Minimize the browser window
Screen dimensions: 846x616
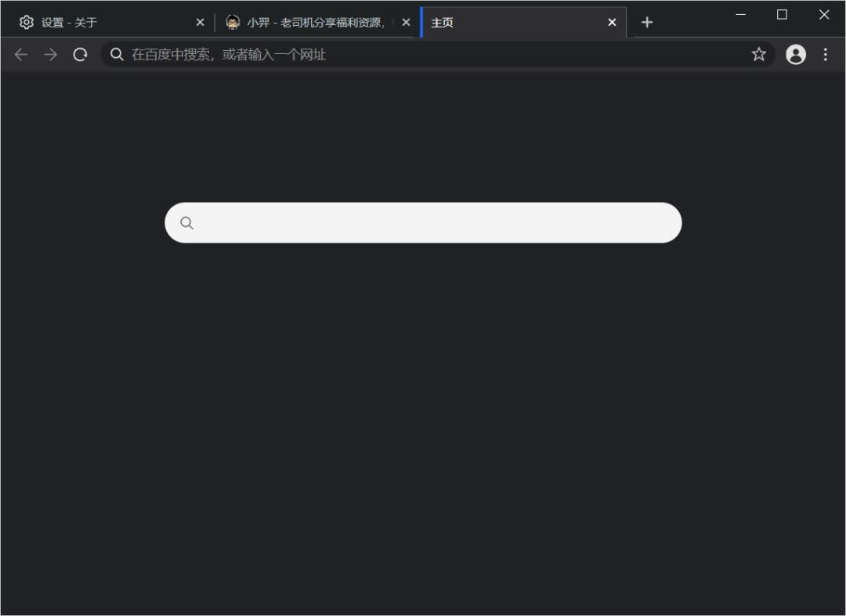tap(739, 14)
